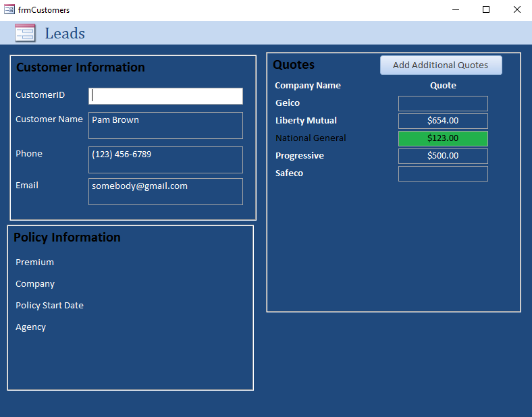Click the Leads form header icon
This screenshot has width=532, height=417.
click(25, 33)
